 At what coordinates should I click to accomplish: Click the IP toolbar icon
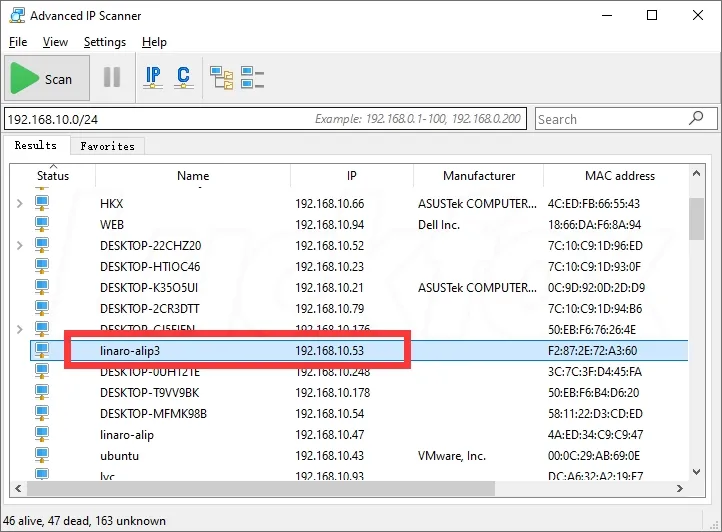coord(153,77)
